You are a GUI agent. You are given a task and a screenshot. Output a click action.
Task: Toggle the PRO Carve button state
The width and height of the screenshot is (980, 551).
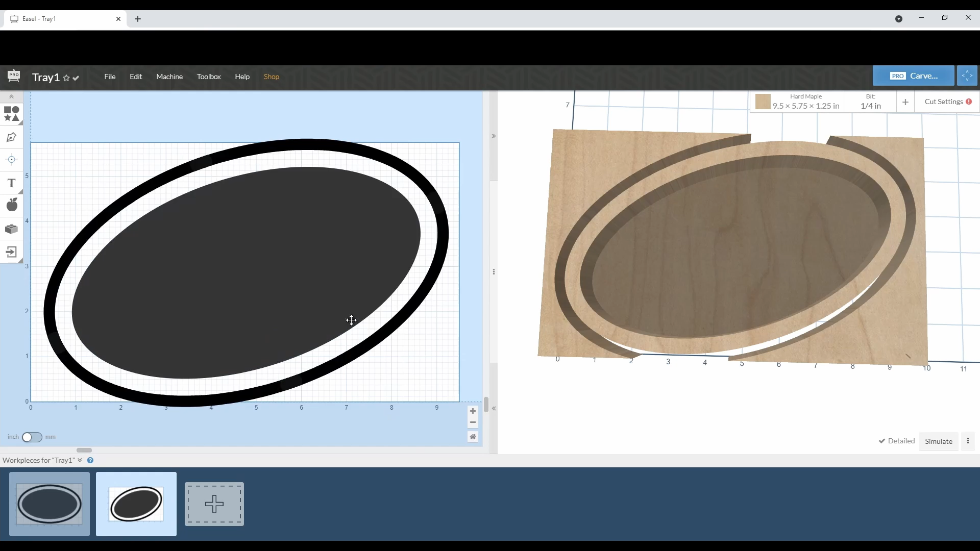coord(913,76)
